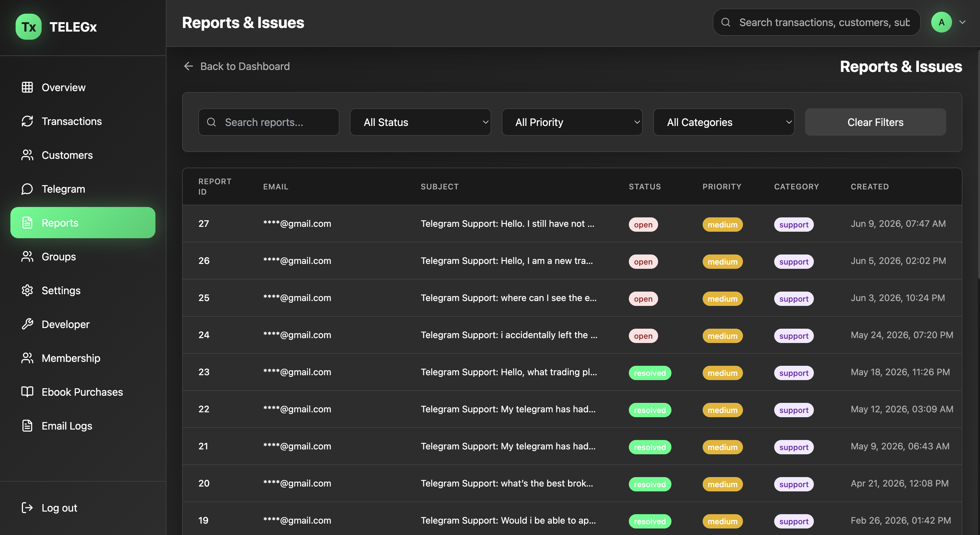This screenshot has height=535, width=980.
Task: Focus the Search transactions, customers input
Action: (x=816, y=22)
